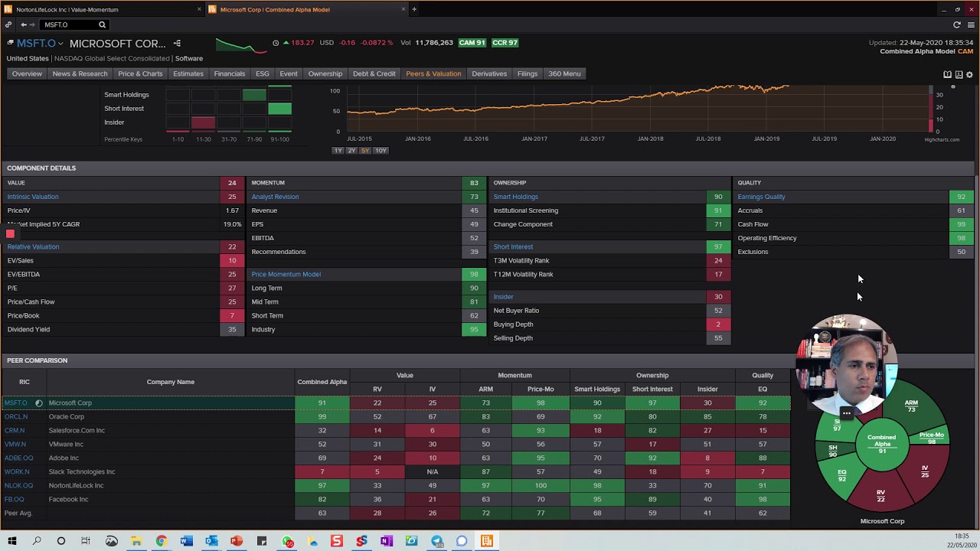Viewport: 980px width, 551px height.
Task: Open the 360 Menu tab
Action: [564, 73]
